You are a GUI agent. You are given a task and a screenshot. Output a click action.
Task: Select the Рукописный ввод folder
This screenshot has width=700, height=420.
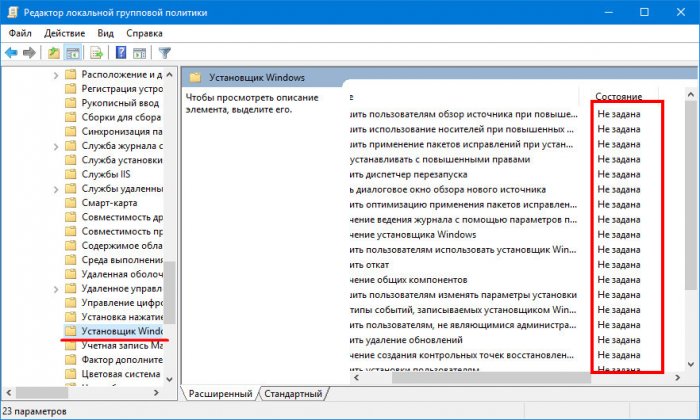point(112,103)
